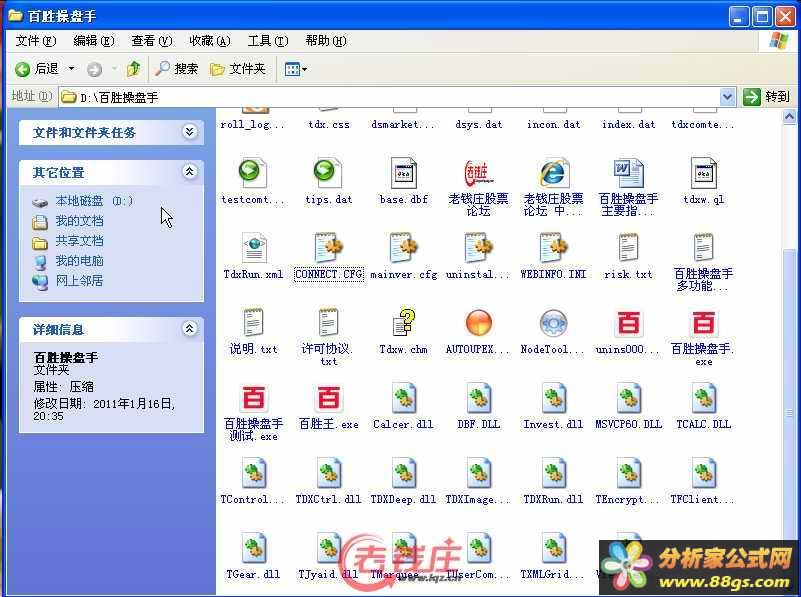Open the 共享文档 link
The image size is (801, 597).
tap(79, 241)
